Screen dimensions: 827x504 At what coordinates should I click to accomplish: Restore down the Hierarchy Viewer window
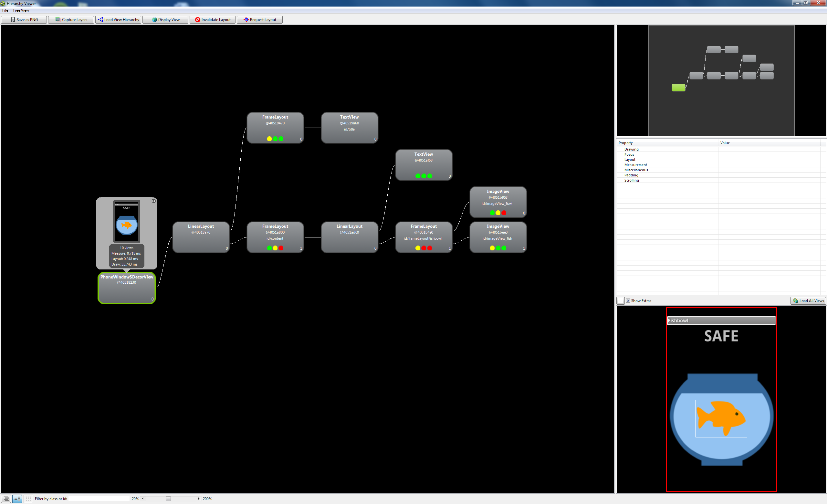click(806, 3)
